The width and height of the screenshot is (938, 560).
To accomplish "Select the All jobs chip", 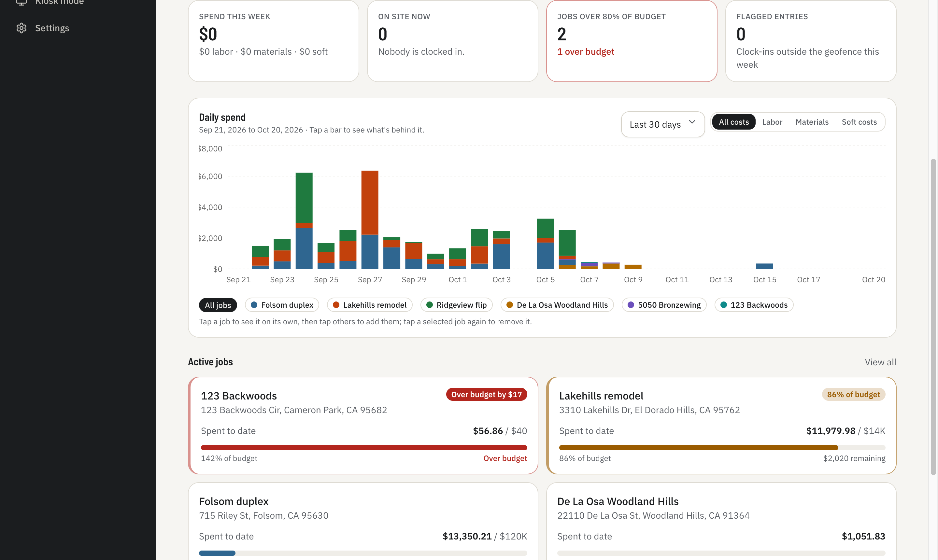I will 218,305.
